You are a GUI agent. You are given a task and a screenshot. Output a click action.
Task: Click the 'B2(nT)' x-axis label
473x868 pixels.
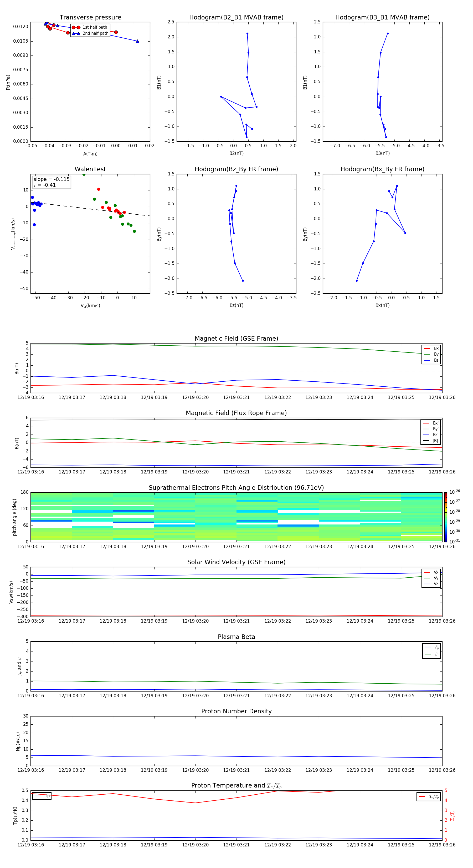(x=236, y=153)
